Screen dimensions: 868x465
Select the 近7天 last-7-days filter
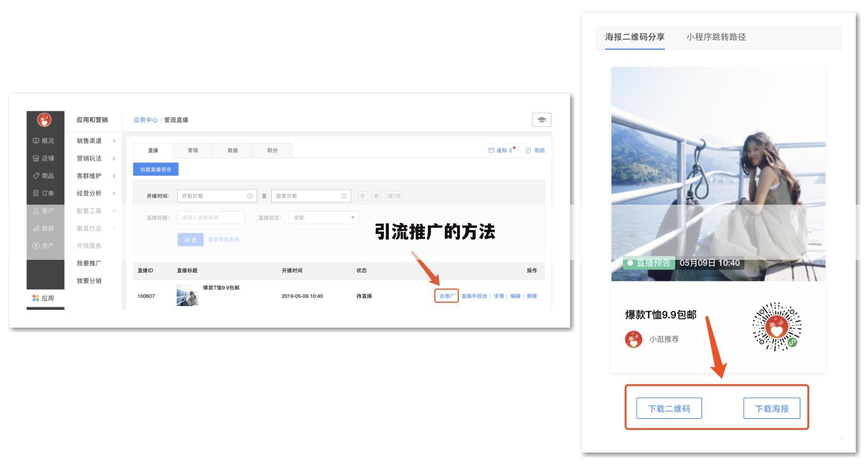point(395,196)
